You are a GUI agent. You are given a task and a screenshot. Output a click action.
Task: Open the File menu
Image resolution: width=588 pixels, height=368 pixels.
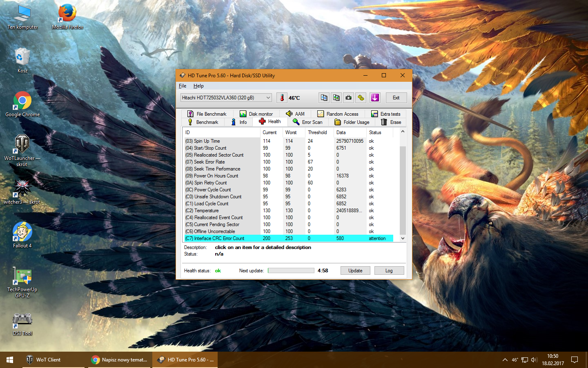[183, 86]
